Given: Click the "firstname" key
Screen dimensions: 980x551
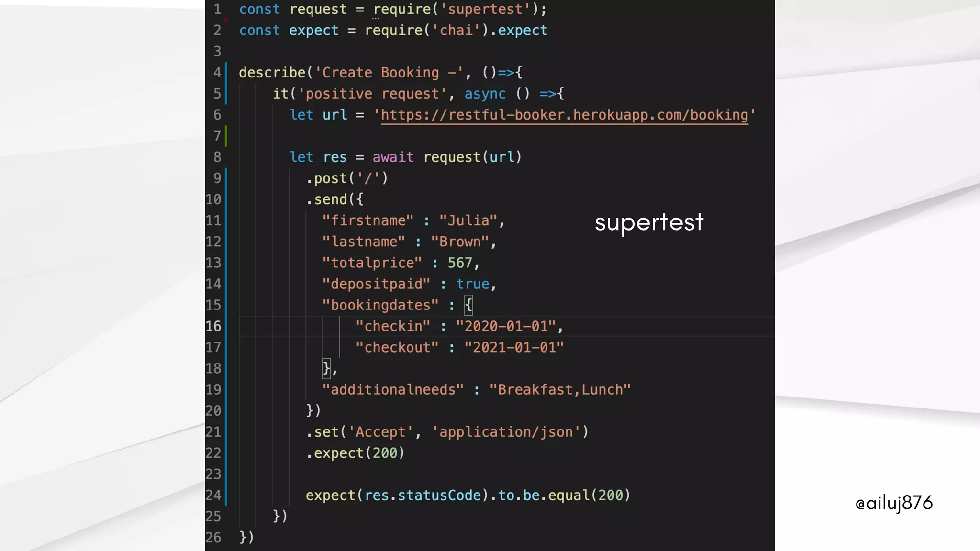Looking at the screenshot, I should (367, 220).
